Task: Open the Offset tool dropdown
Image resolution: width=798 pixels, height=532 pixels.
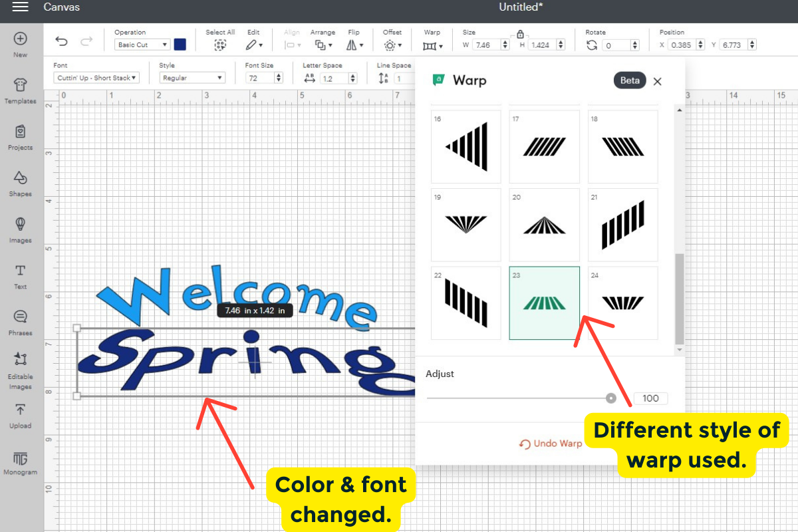Action: (x=392, y=45)
